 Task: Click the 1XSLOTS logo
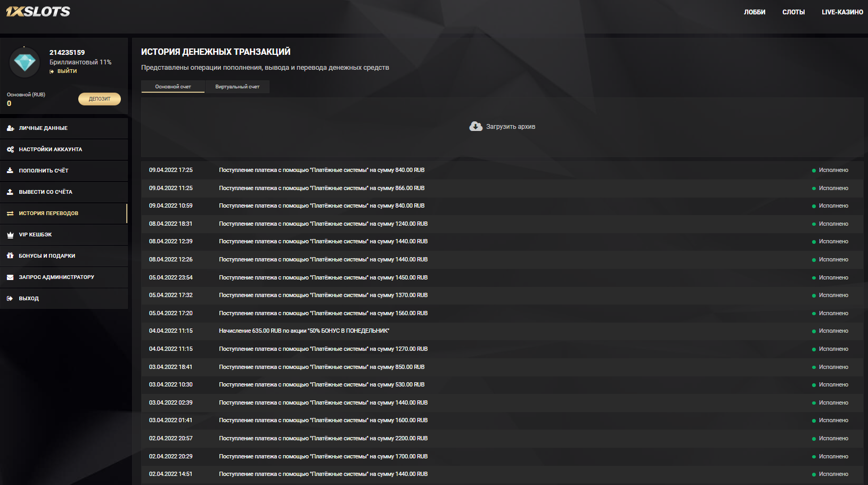pyautogui.click(x=38, y=11)
